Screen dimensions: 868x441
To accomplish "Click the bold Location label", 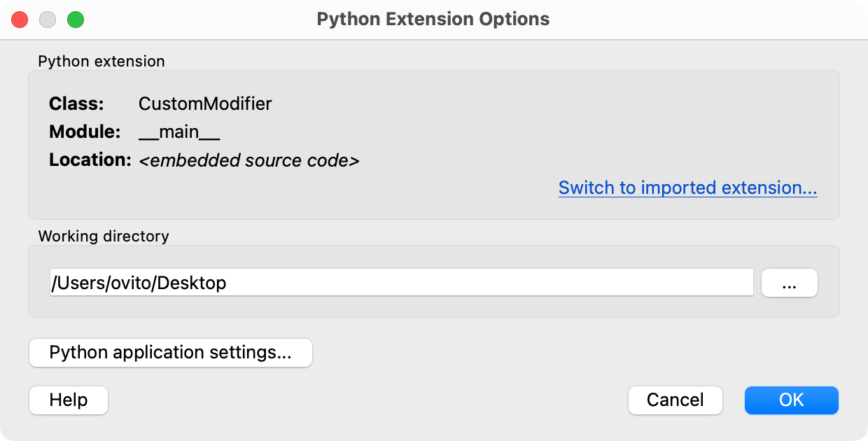I will click(x=90, y=160).
